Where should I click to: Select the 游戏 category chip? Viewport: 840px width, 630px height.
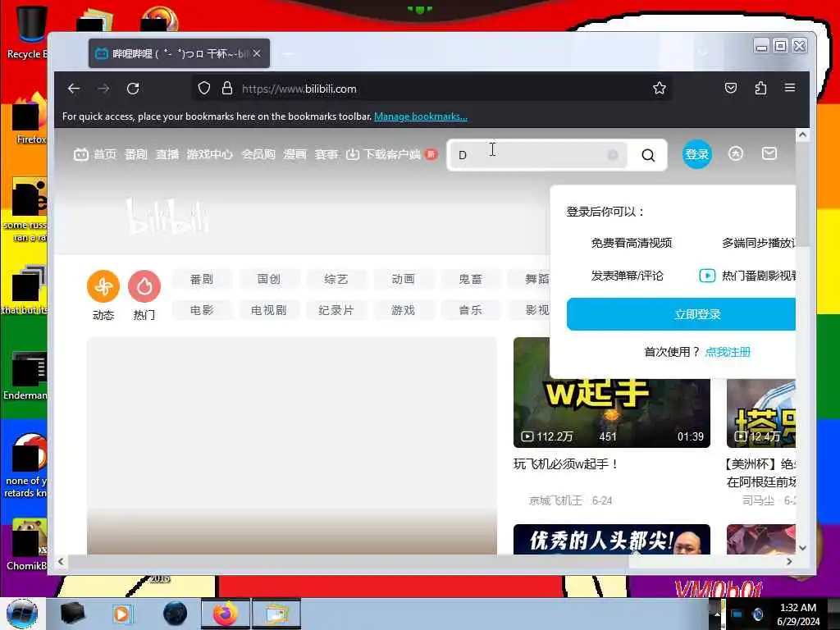pos(404,310)
